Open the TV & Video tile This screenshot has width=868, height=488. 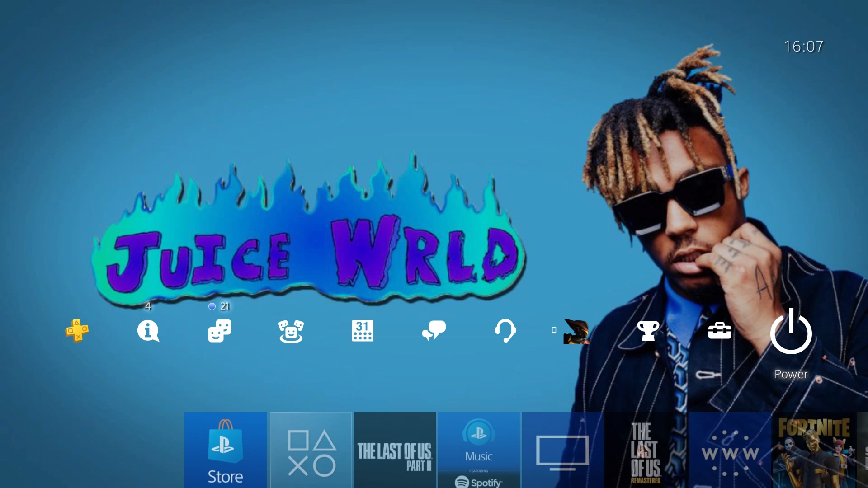(562, 450)
